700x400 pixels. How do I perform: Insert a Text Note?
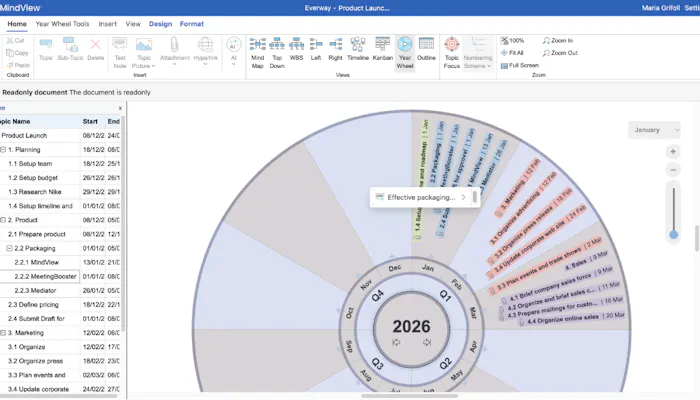(120, 53)
